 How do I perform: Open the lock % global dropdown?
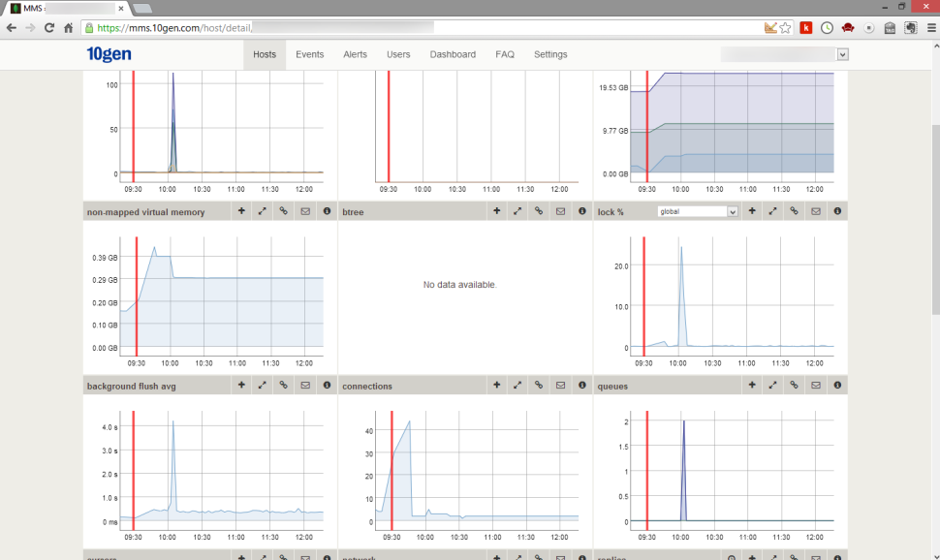[x=698, y=211]
